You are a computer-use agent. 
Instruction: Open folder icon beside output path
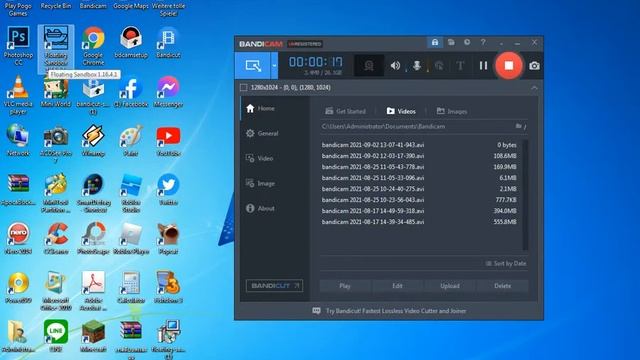(518, 127)
